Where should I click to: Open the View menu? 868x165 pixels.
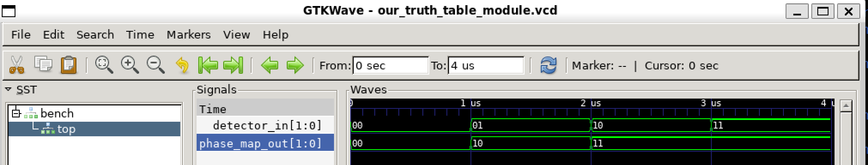click(x=237, y=35)
